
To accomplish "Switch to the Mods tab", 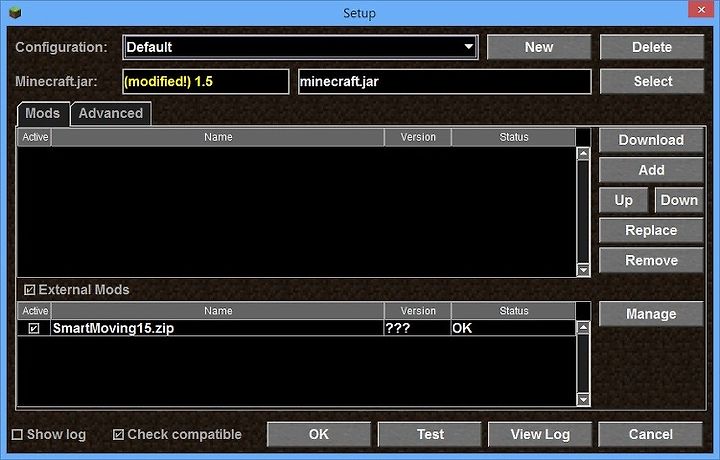I will [x=43, y=113].
